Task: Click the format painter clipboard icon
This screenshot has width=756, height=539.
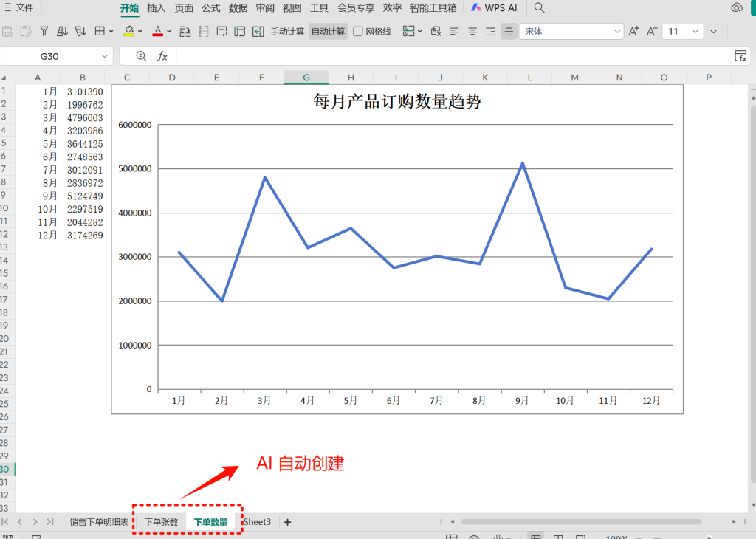Action: click(26, 31)
